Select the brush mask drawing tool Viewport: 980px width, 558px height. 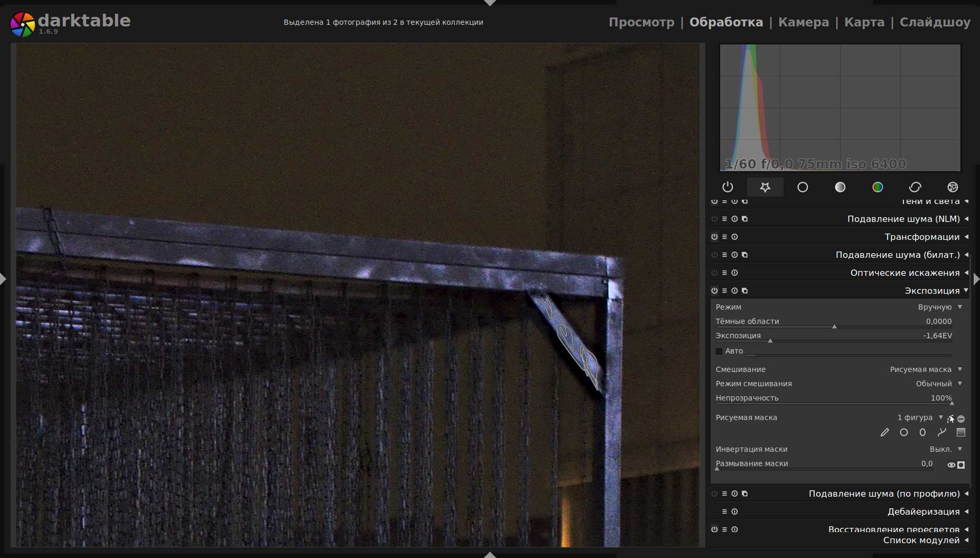(x=885, y=432)
